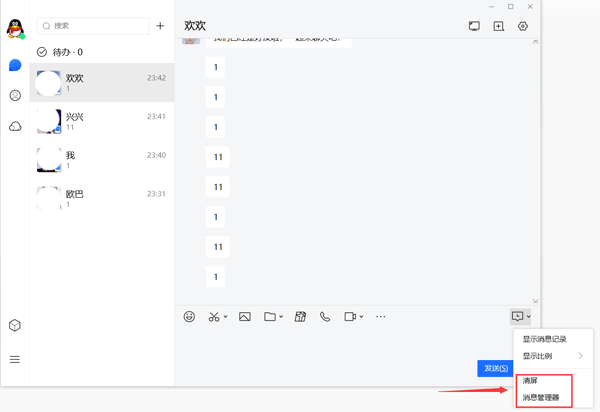600x412 pixels.
Task: Open the 兴兴 conversation in chat list
Action: click(102, 121)
